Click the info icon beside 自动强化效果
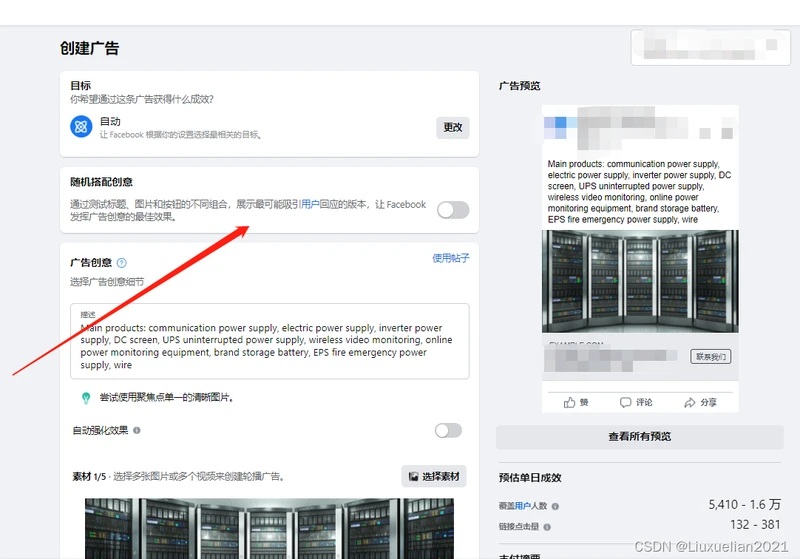The height and width of the screenshot is (559, 800). click(x=137, y=430)
